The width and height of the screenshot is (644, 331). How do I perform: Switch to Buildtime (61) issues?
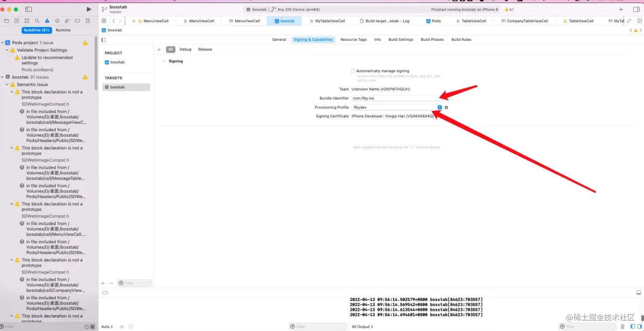coord(37,30)
